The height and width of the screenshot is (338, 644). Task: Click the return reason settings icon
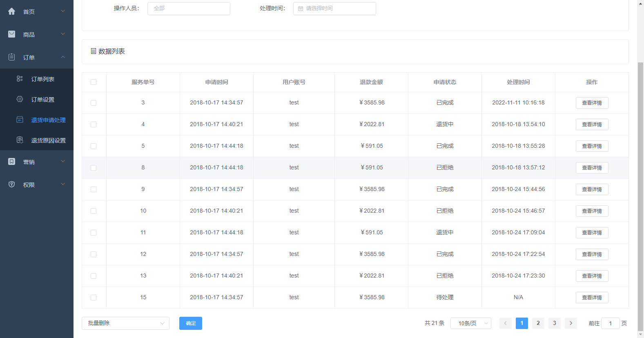pyautogui.click(x=20, y=140)
